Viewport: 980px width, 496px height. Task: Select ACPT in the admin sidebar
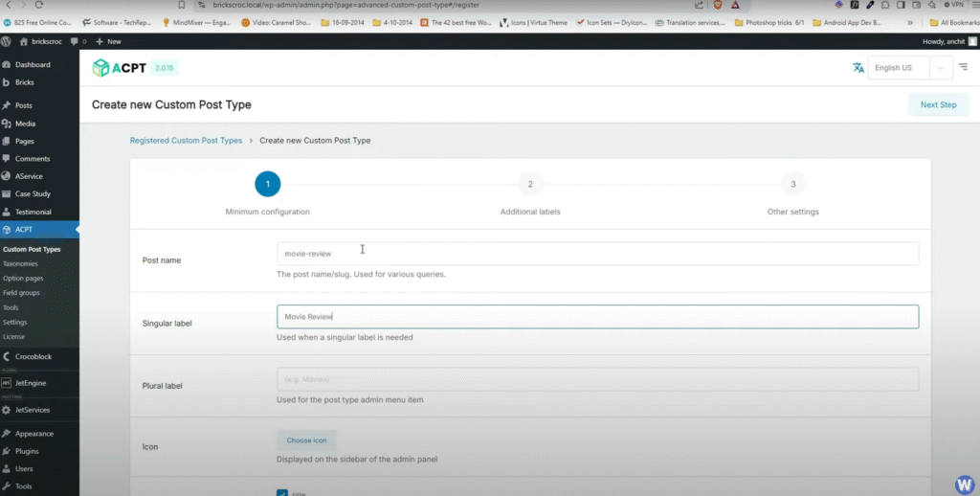click(39, 230)
